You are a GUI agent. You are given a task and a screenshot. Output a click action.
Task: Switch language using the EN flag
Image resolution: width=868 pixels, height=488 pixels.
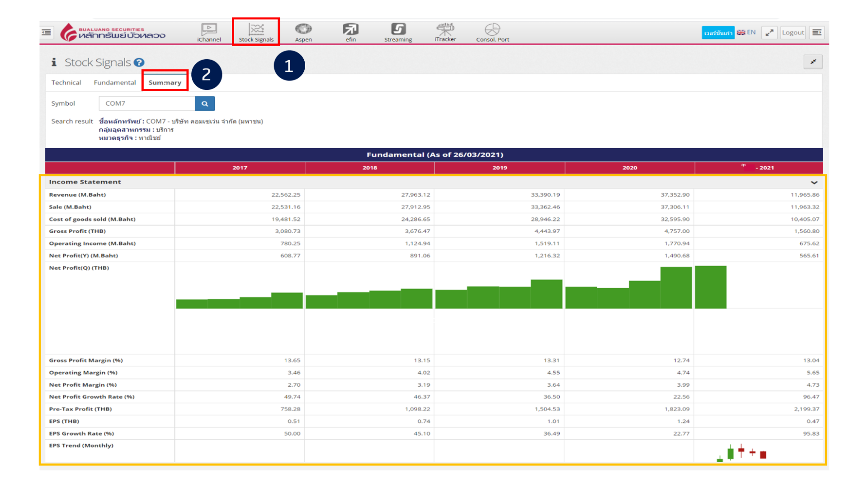coord(746,32)
